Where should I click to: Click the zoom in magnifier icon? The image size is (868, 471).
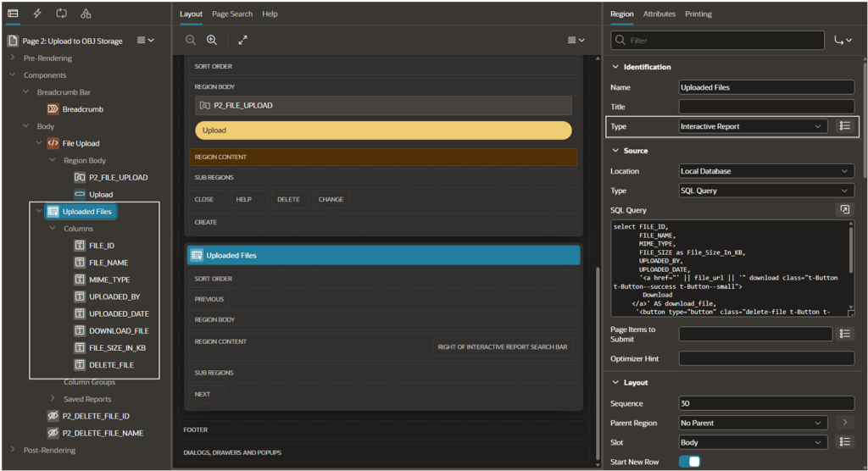[211, 40]
